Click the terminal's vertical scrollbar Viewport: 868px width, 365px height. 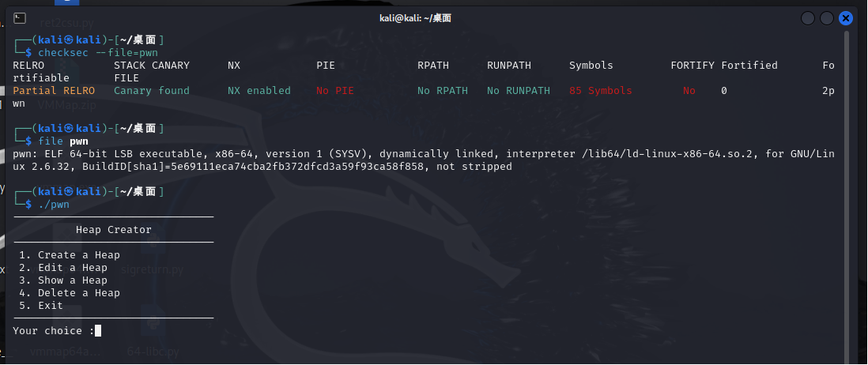(x=847, y=190)
